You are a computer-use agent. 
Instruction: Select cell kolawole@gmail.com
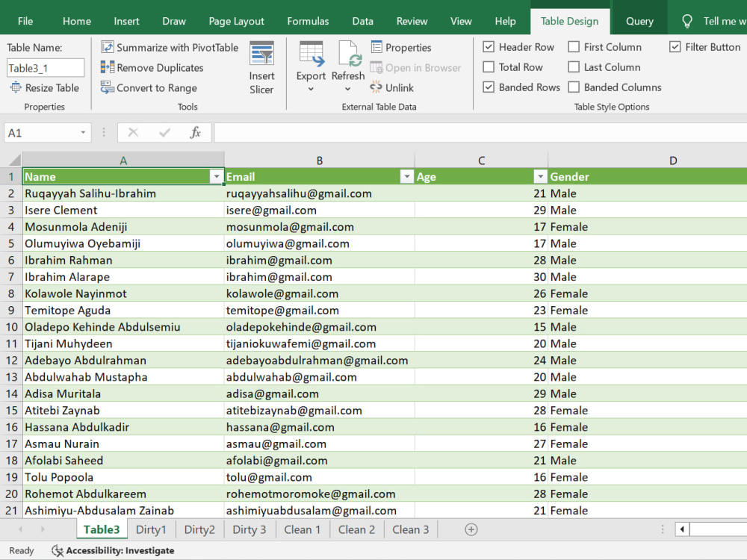tap(319, 293)
